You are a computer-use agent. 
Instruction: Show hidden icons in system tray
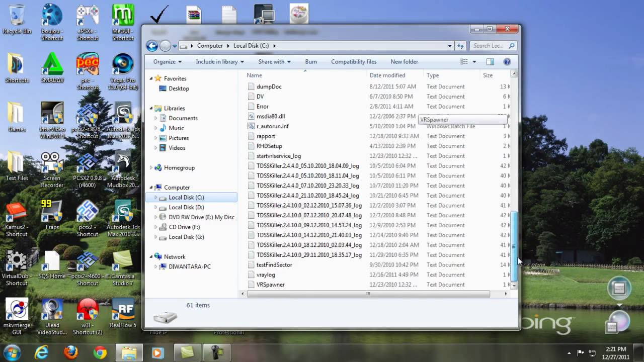[x=569, y=353]
